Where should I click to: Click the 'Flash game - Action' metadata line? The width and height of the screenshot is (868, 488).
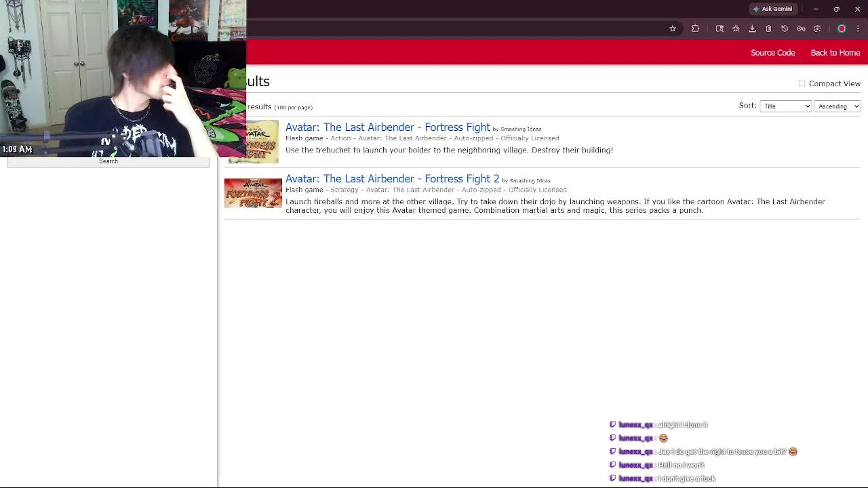click(x=422, y=138)
